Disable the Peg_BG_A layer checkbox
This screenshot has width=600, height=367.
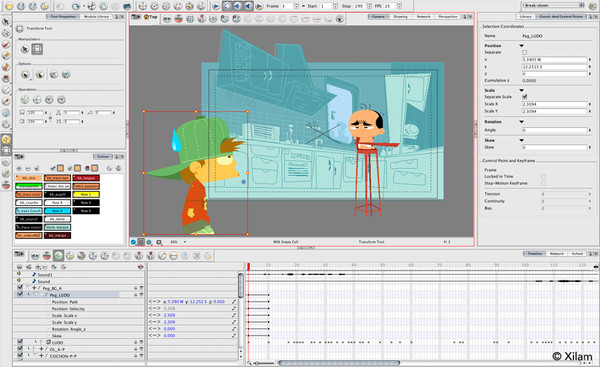(20, 287)
